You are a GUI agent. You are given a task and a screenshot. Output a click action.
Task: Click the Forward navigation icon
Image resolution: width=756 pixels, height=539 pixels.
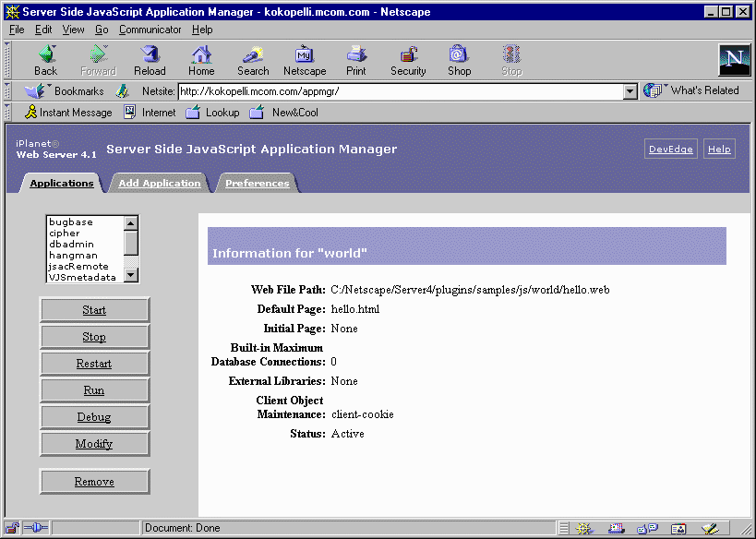point(99,60)
